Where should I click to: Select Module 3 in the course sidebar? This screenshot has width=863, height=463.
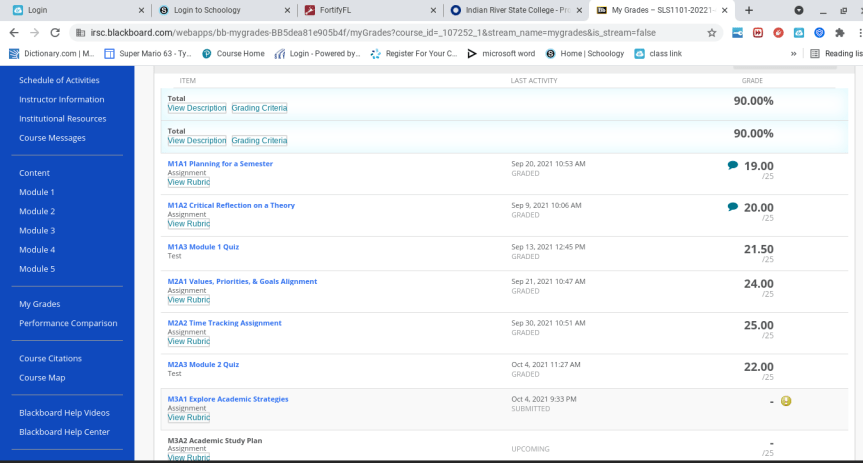(37, 231)
